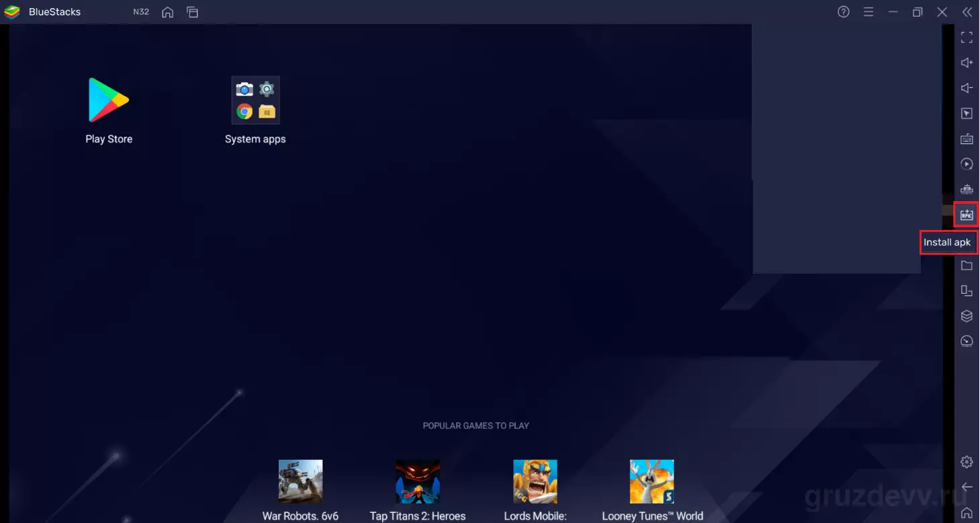Toggle the mouse cursor lock
980x523 pixels.
(x=967, y=114)
